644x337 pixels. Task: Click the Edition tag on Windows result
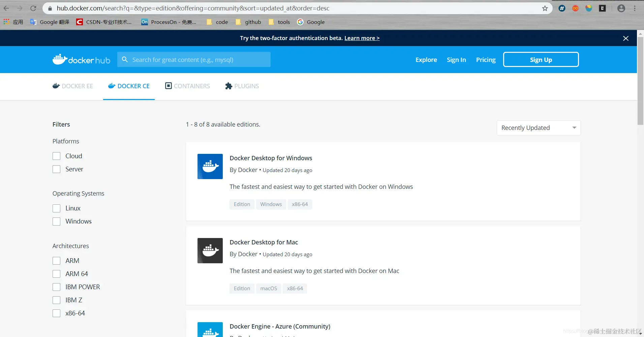pos(242,204)
